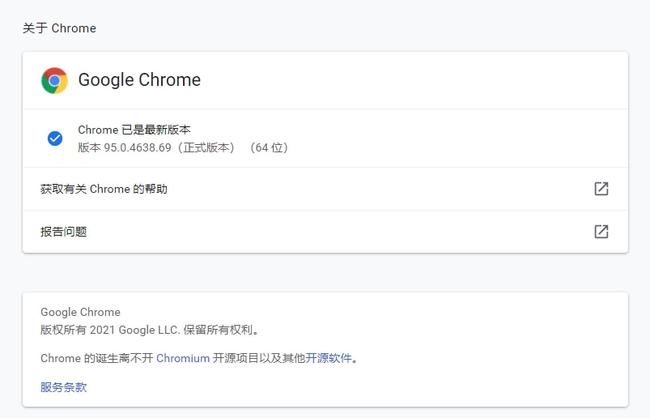Click the （正式版本） label
This screenshot has width=650, height=418.
207,147
